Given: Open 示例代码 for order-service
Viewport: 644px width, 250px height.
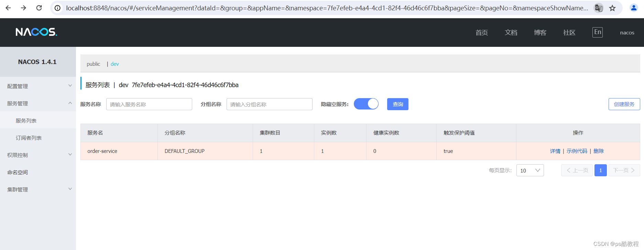Looking at the screenshot, I should point(577,151).
